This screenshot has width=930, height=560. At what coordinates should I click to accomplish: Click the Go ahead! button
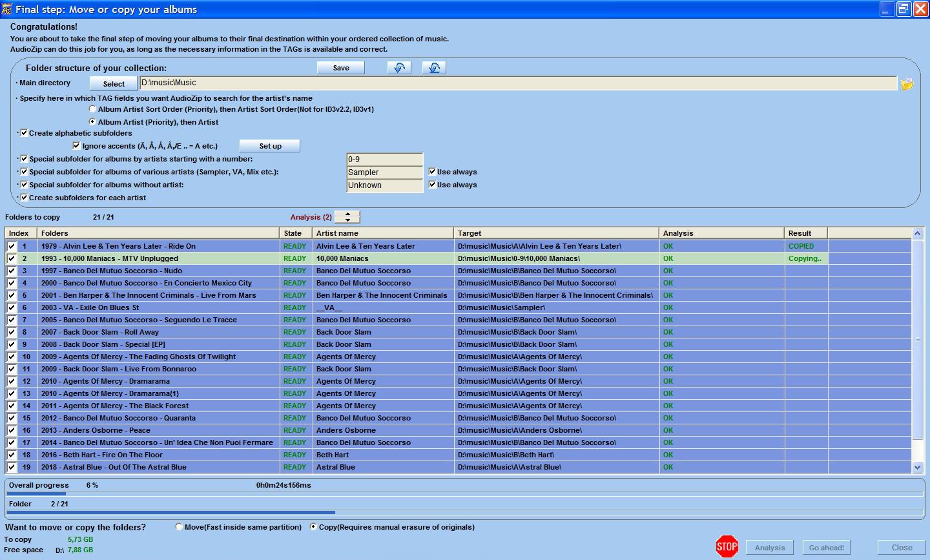coord(827,548)
